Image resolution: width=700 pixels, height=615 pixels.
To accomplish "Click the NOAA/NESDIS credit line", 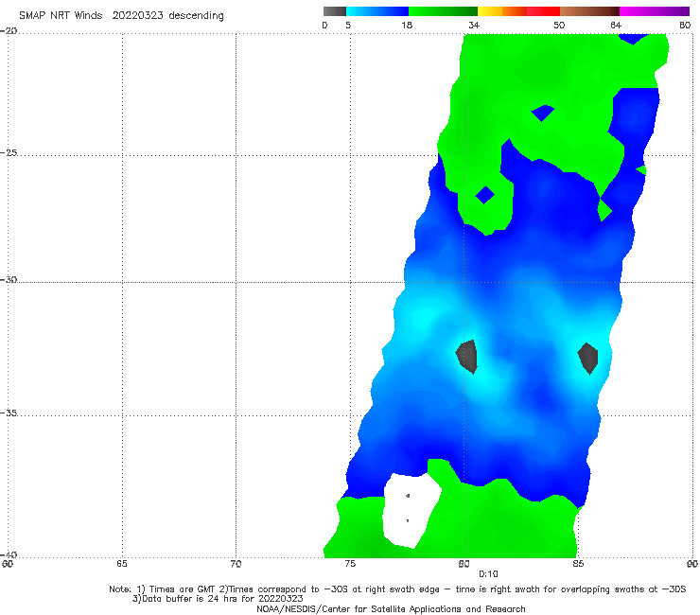I will (x=391, y=609).
